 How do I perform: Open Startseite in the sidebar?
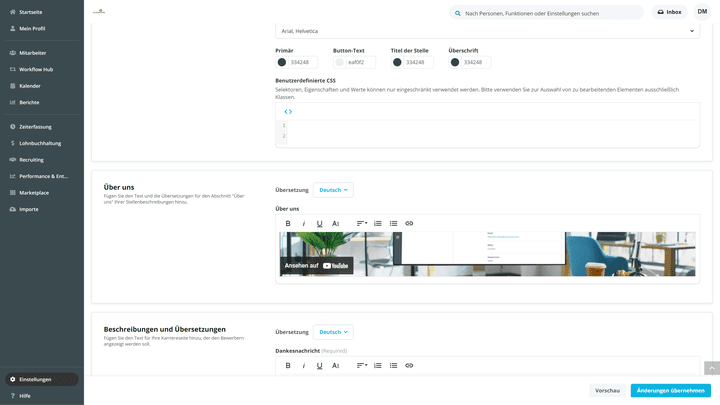tap(30, 12)
